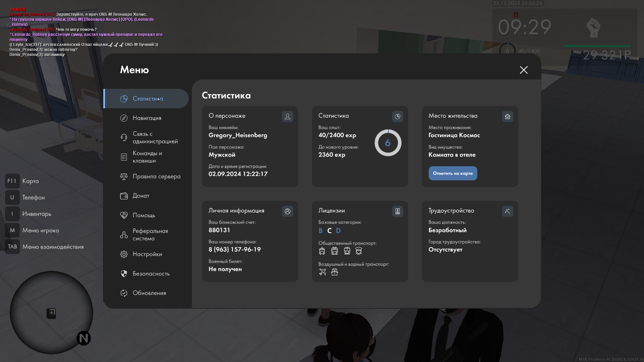Click the airplane license icon
The image size is (644, 362).
(x=322, y=272)
